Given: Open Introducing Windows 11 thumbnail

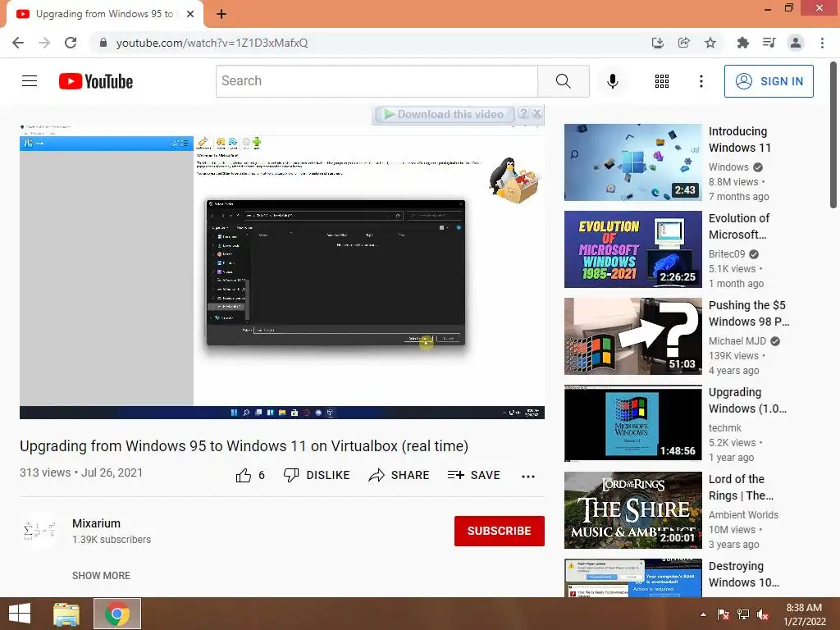Looking at the screenshot, I should pos(632,162).
